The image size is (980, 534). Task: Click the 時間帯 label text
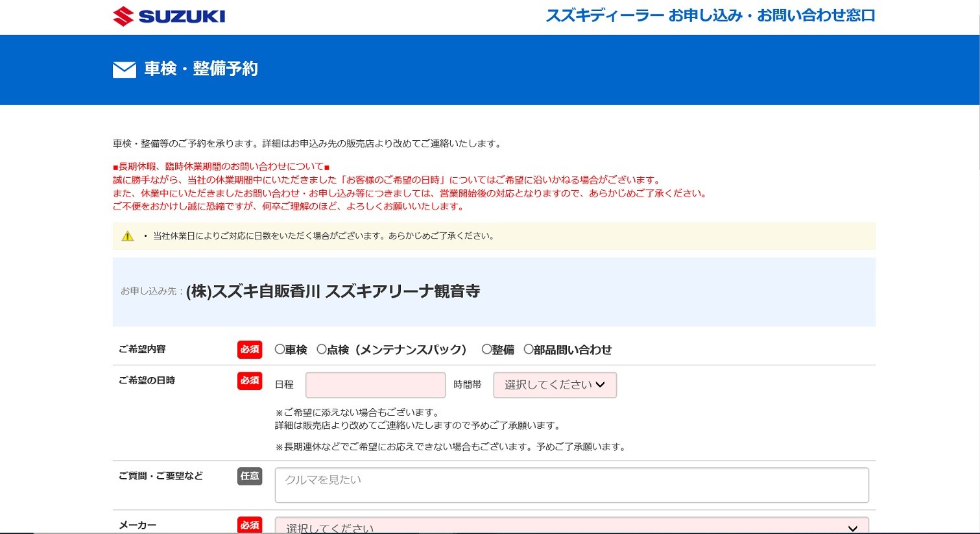pyautogui.click(x=467, y=385)
